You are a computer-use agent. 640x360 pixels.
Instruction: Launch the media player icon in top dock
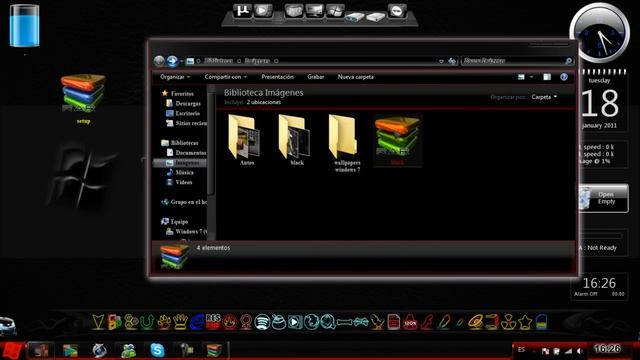click(x=263, y=11)
